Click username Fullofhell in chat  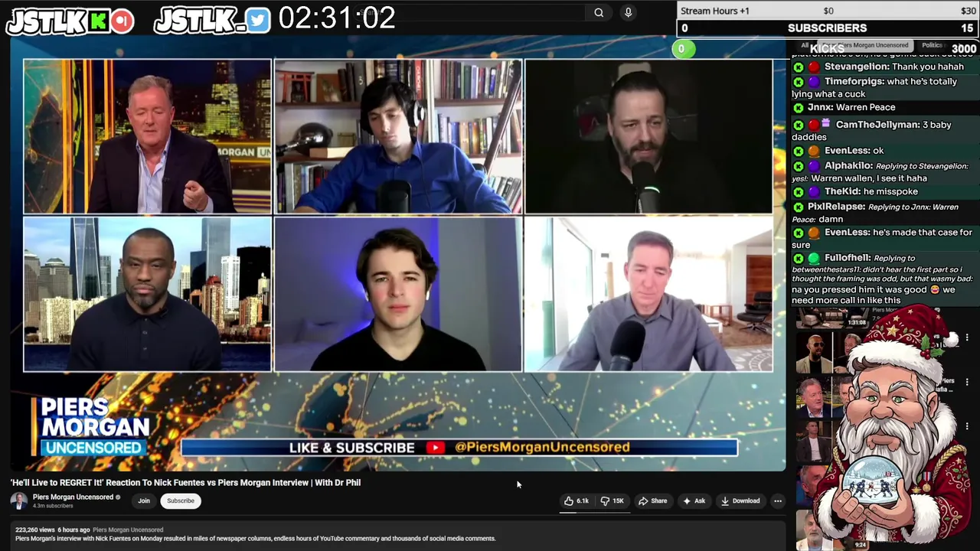pos(847,259)
